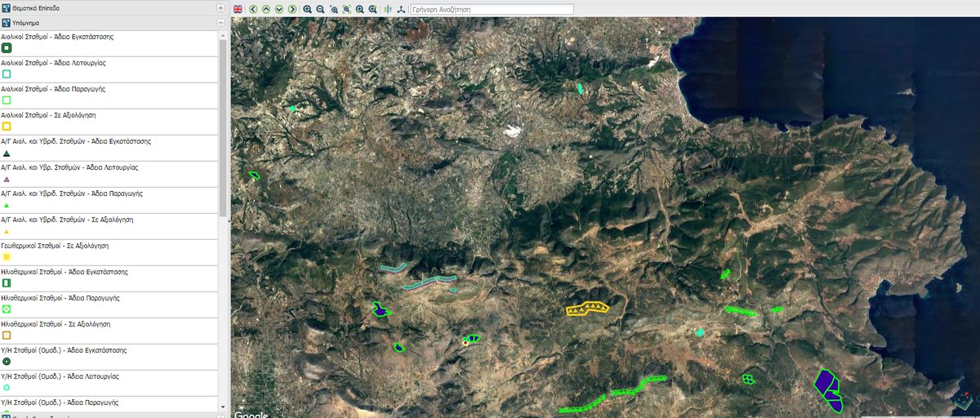Click 'Ηλιοθερμικοί Σταθμοί - Άδεια Εγκατάστασης' legend text
This screenshot has height=418, width=980.
coord(64,272)
